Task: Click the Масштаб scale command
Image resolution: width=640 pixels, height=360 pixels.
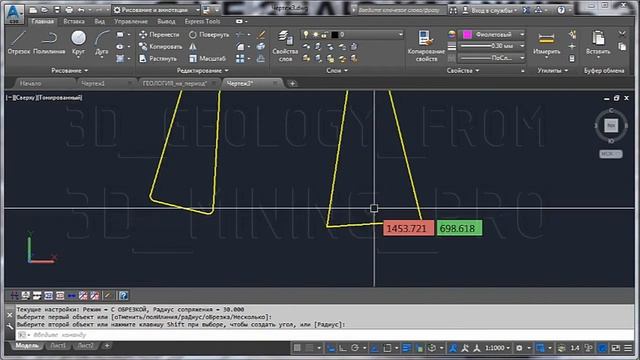Action: [x=207, y=58]
